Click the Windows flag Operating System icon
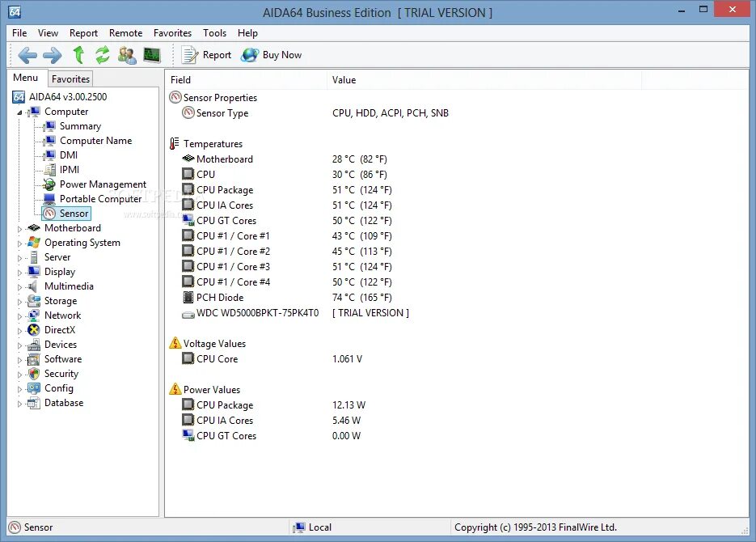Viewport: 756px width, 542px height. pos(34,243)
